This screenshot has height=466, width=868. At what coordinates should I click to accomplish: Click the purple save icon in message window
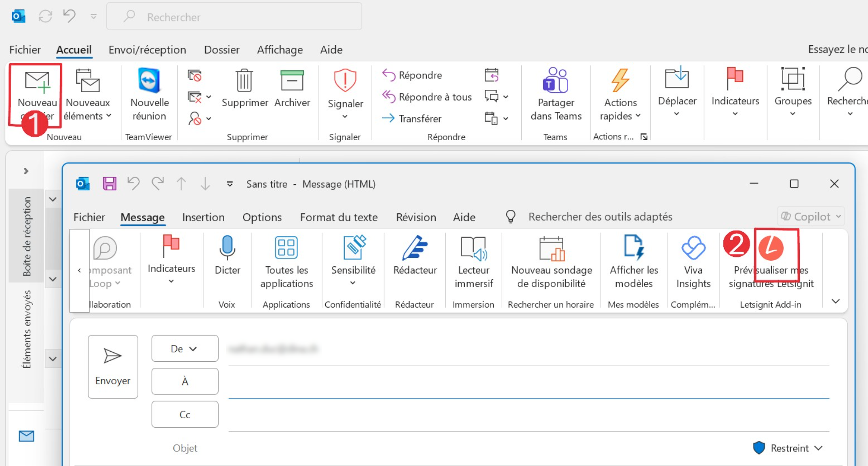[110, 184]
